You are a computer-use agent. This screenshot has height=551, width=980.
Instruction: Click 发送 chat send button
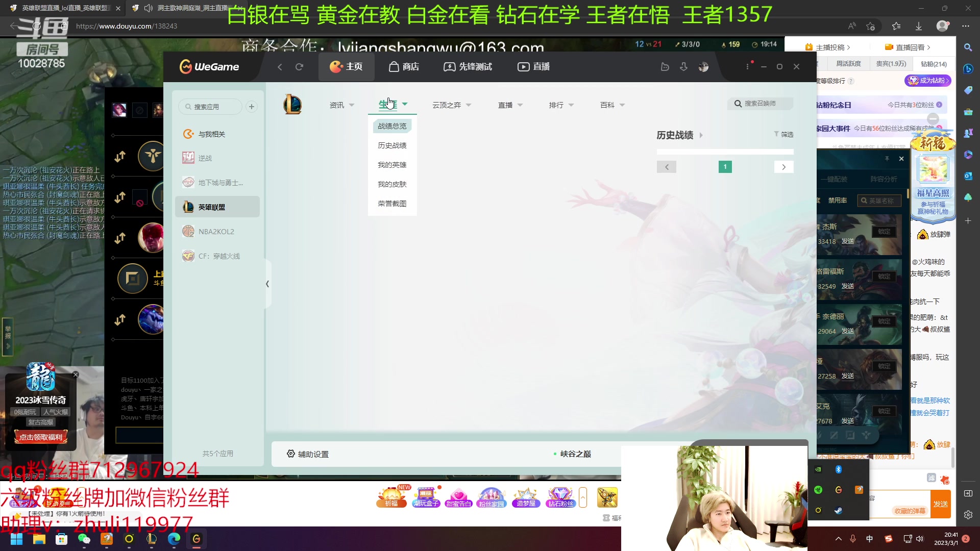tap(941, 504)
